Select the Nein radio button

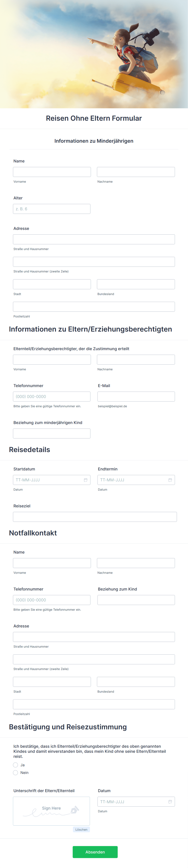click(16, 773)
